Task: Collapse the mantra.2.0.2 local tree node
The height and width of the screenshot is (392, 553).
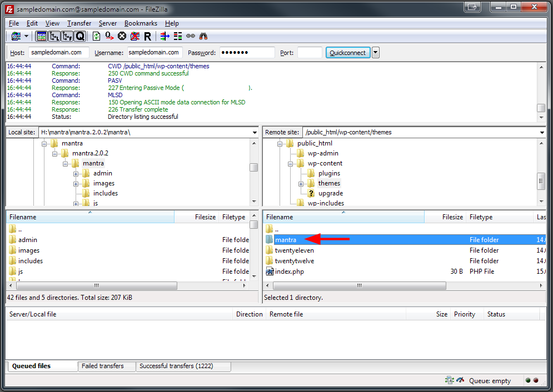Action: [x=54, y=154]
